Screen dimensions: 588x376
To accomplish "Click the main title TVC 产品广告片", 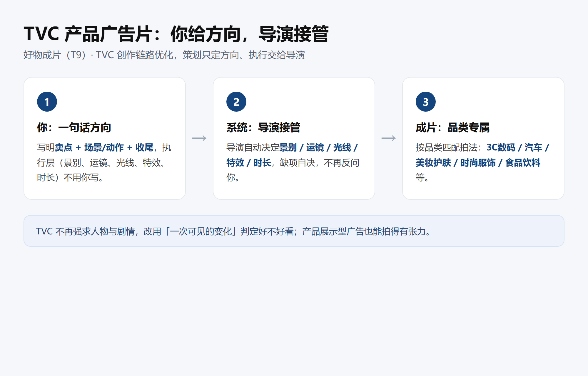I will pos(88,34).
